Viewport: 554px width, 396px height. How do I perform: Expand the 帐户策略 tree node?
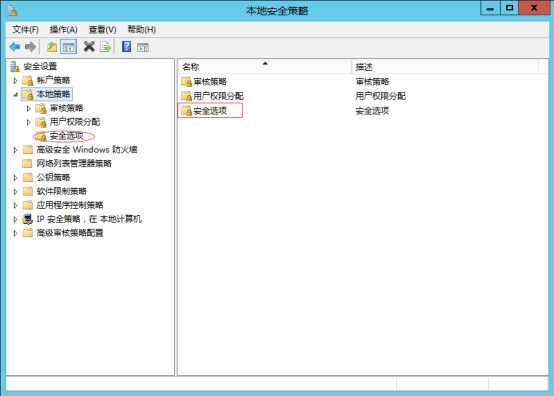coord(15,81)
